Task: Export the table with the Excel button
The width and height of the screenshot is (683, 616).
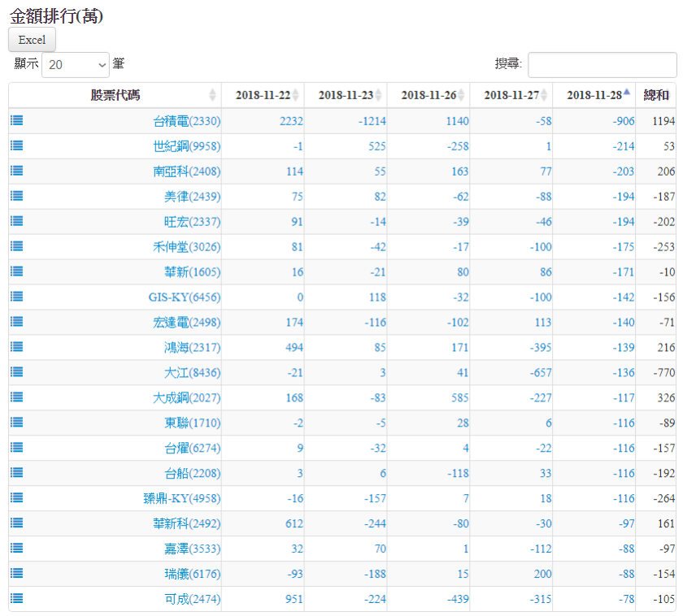Action: pyautogui.click(x=32, y=40)
